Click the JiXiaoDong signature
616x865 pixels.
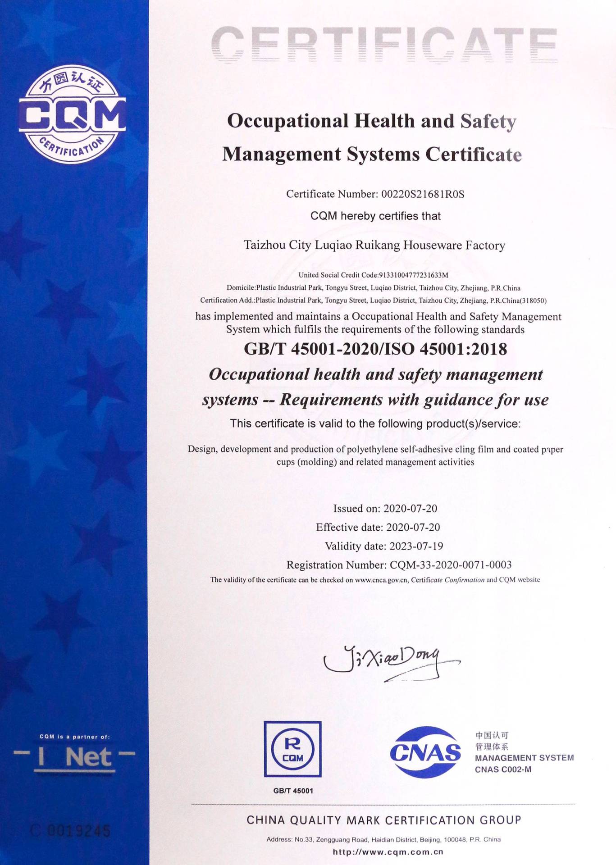pos(391,664)
